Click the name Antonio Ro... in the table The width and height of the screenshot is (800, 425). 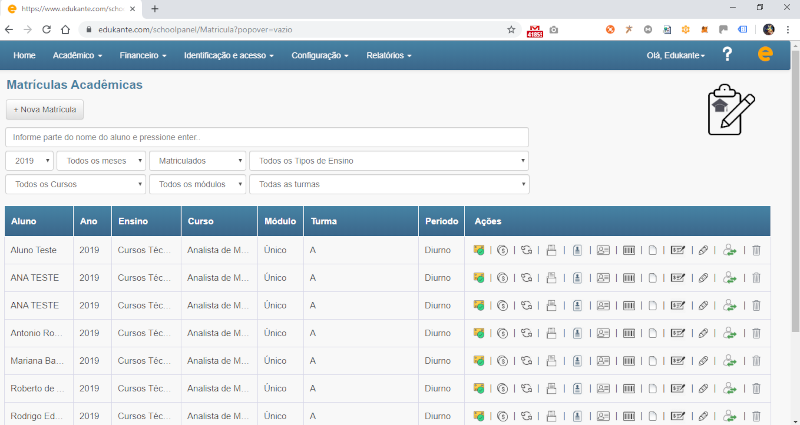[37, 333]
